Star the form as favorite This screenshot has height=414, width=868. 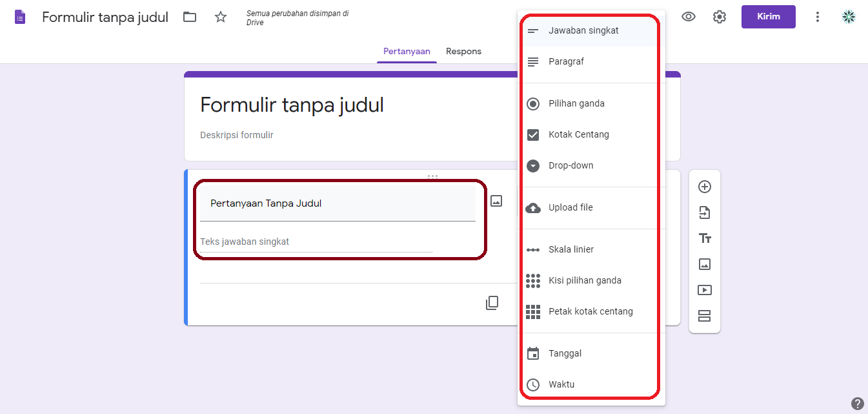coord(220,17)
